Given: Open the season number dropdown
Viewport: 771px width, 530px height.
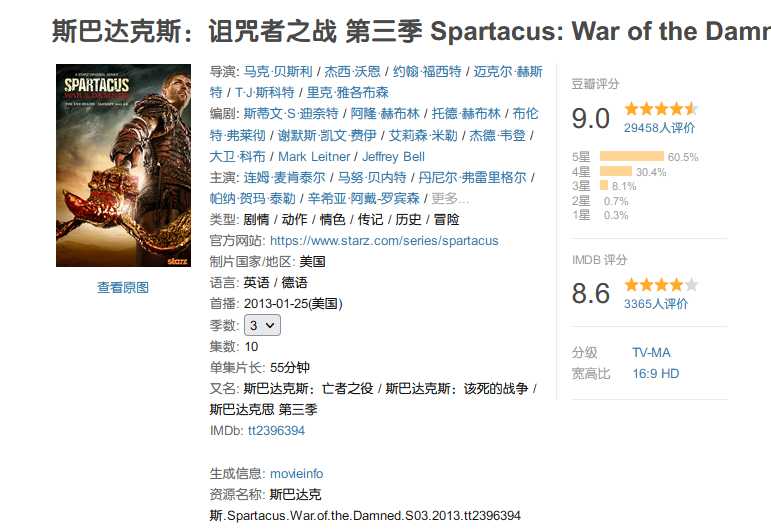Looking at the screenshot, I should coord(262,325).
